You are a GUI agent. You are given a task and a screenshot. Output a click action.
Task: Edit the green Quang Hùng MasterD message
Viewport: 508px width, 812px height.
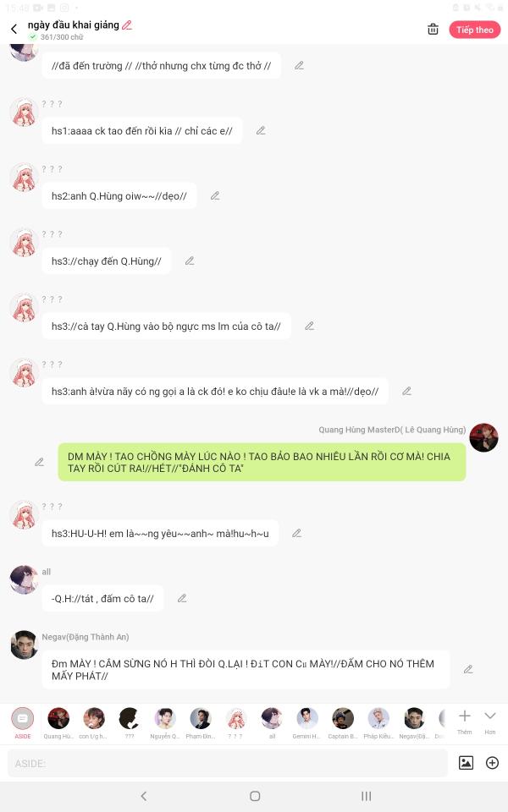(x=40, y=462)
